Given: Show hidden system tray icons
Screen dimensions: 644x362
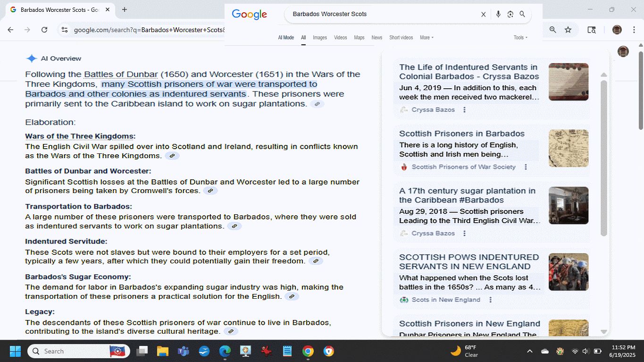Looking at the screenshot, I should (x=529, y=351).
